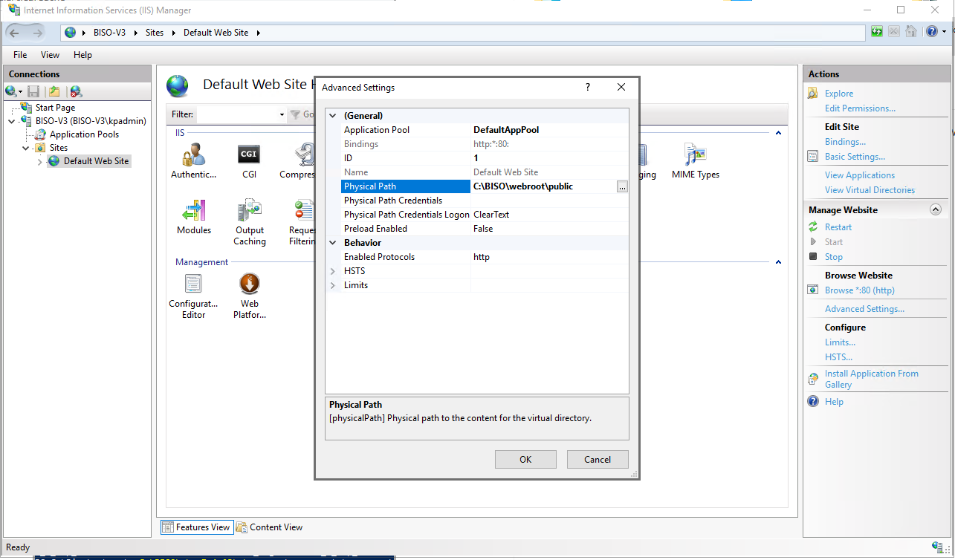Click the Physical Path browse ellipsis button

[622, 186]
